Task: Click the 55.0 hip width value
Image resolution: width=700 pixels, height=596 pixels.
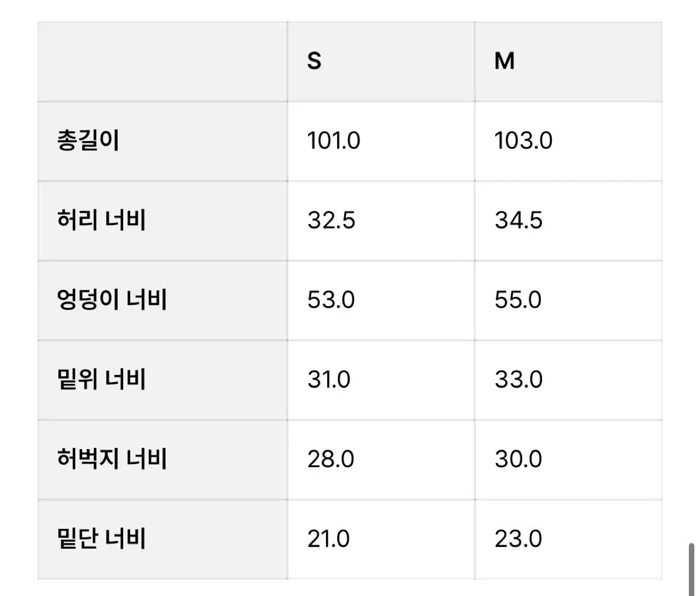Action: click(518, 300)
